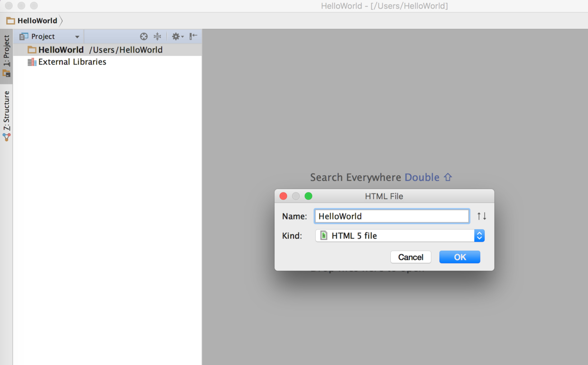Switch to the 1: Project side tab
Viewport: 588px width, 365px height.
tap(6, 56)
